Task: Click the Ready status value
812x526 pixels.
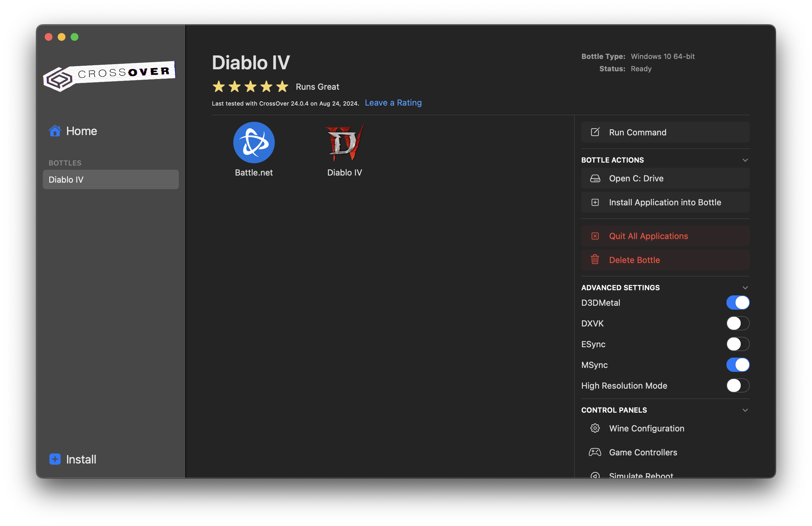Action: (641, 69)
